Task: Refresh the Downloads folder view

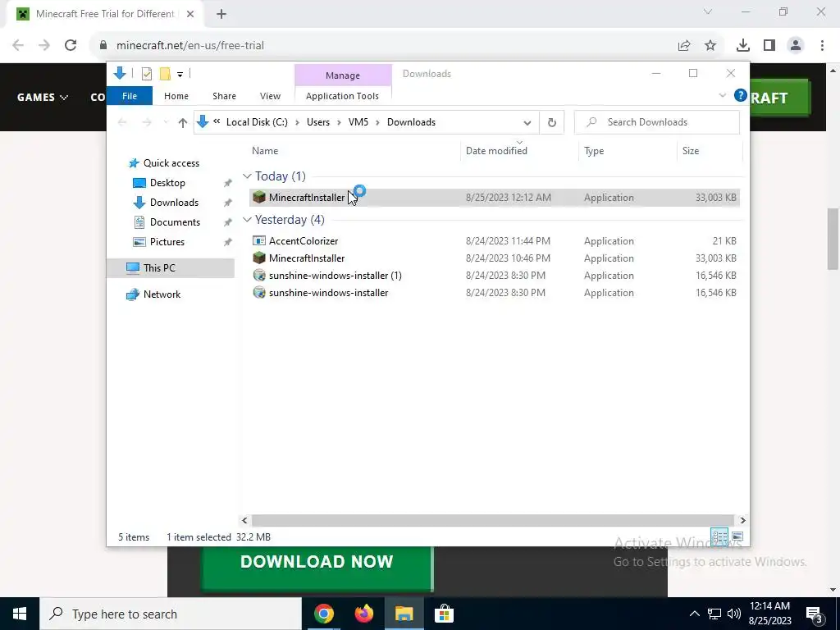Action: (552, 123)
